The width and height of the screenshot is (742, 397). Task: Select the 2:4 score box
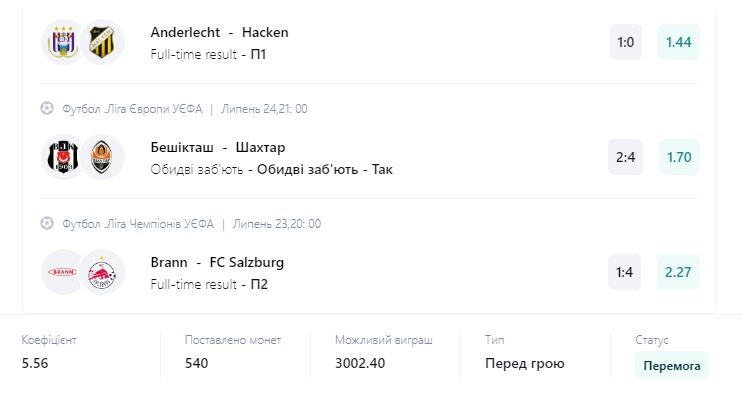pos(626,157)
